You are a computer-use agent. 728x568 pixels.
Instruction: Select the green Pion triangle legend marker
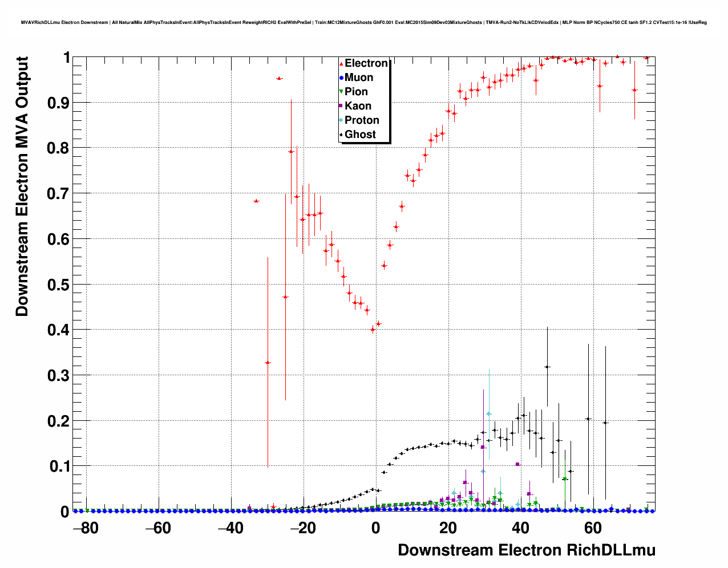click(x=342, y=92)
